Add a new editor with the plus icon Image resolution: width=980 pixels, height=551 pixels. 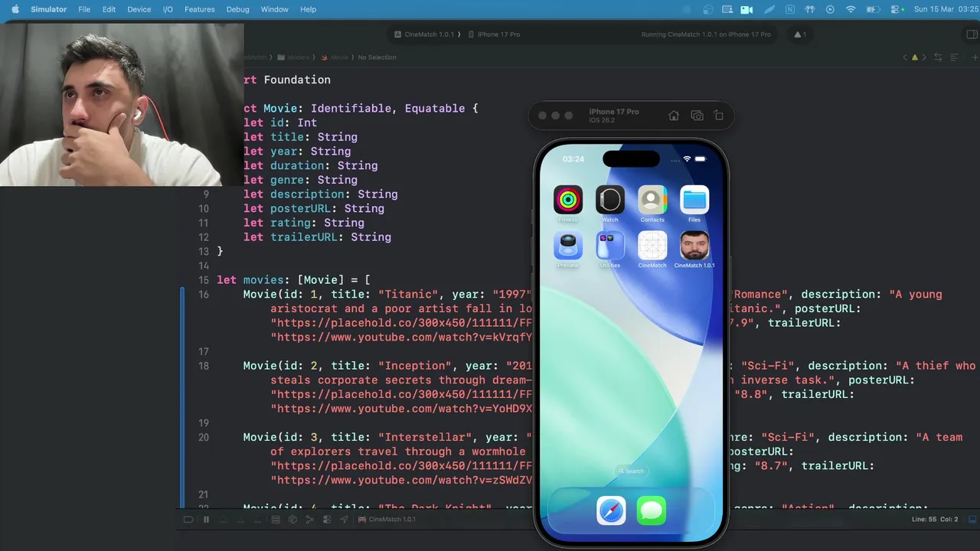point(974,57)
